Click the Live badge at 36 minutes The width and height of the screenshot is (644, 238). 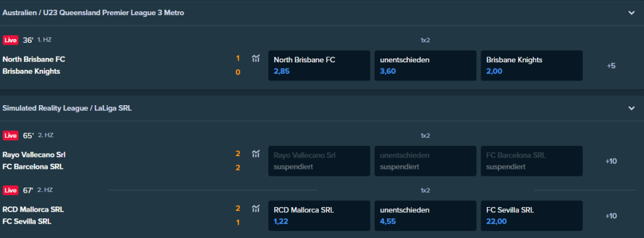[x=11, y=40]
